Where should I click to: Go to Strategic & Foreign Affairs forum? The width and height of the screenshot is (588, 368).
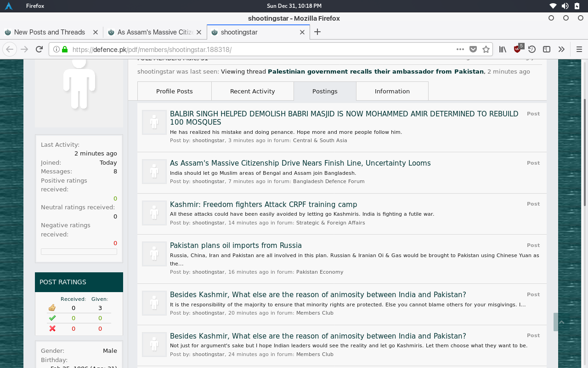coord(331,223)
